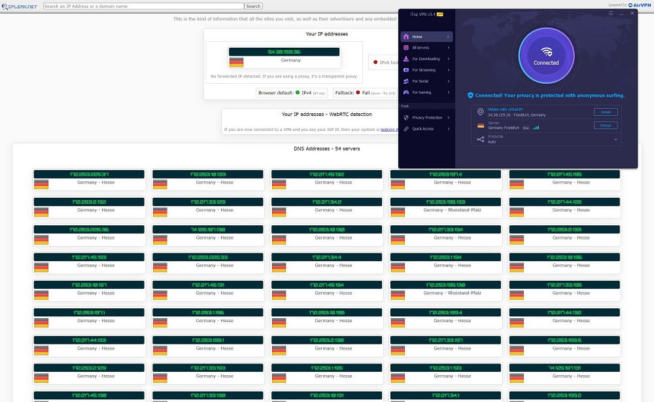Click the For Social icon

pos(406,81)
